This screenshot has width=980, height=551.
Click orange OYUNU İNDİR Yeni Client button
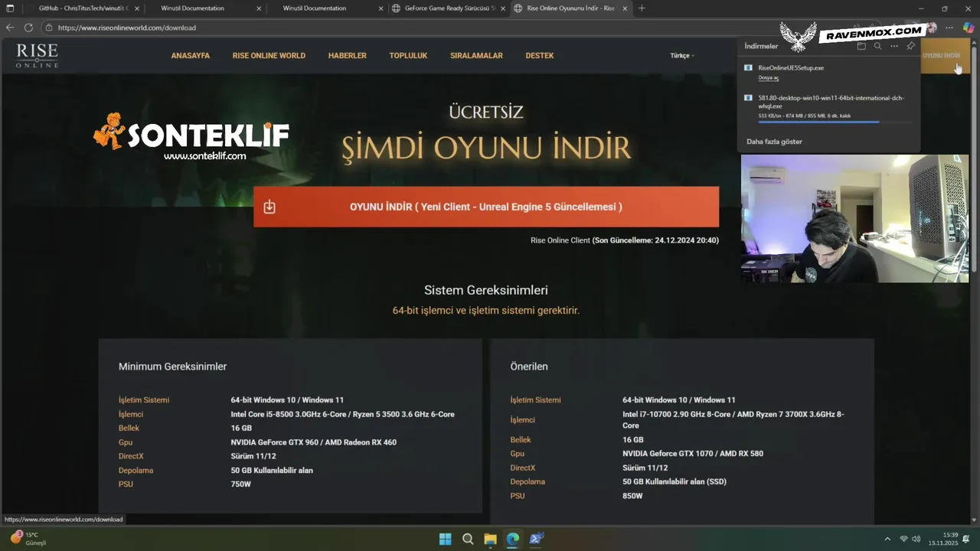coord(486,207)
